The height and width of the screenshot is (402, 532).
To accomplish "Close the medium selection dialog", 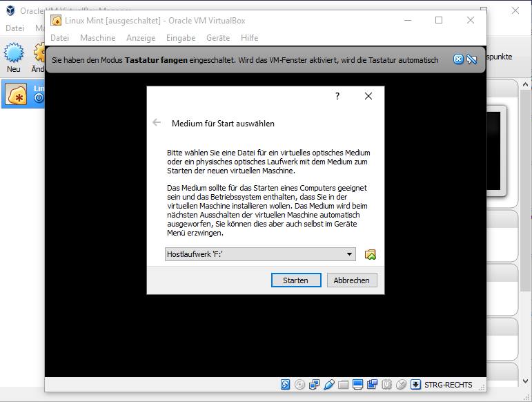I will pyautogui.click(x=368, y=96).
